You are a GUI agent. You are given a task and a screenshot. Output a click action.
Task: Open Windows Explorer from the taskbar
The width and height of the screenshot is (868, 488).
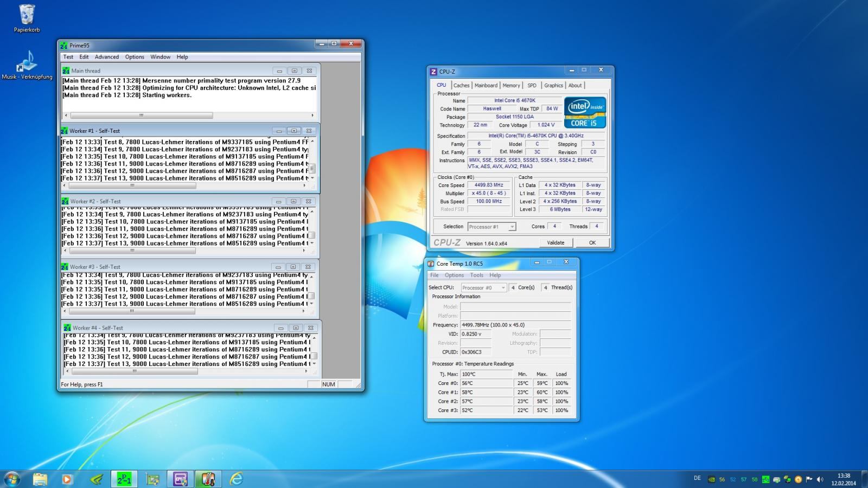pos(40,479)
